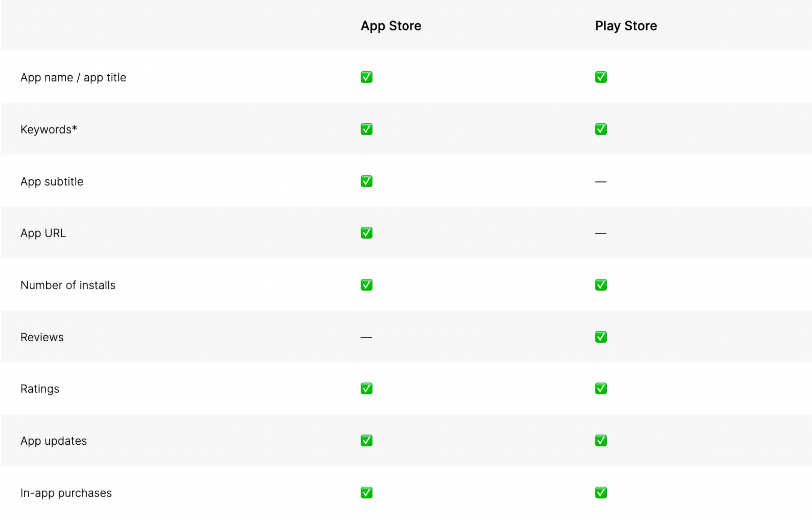Image resolution: width=812 pixels, height=521 pixels.
Task: Click Play Store dash for App subtitle row
Action: [601, 182]
